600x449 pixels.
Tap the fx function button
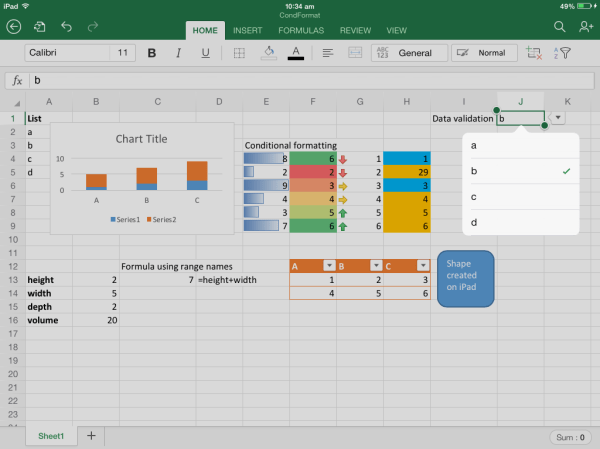17,80
